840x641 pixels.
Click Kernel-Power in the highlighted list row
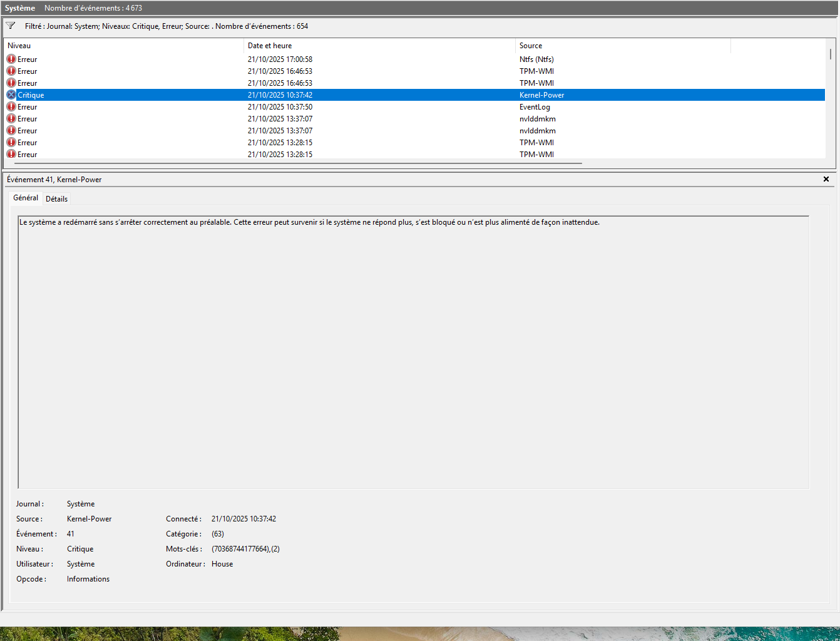pyautogui.click(x=542, y=95)
